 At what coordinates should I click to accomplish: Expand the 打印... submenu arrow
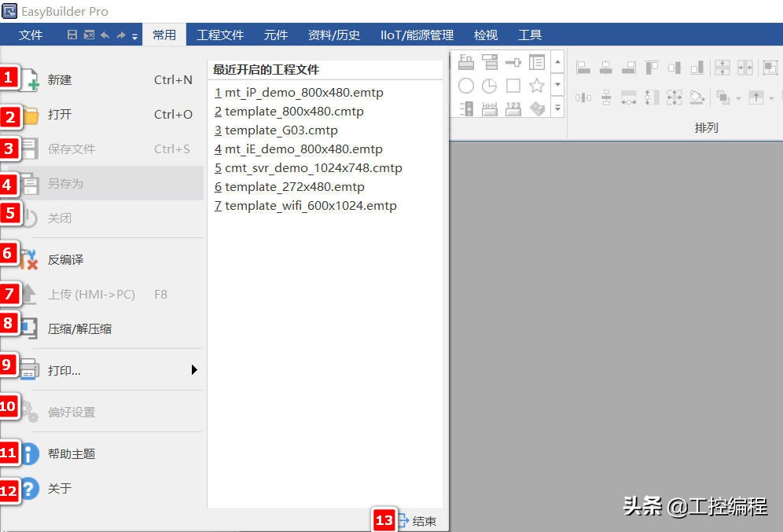(194, 370)
